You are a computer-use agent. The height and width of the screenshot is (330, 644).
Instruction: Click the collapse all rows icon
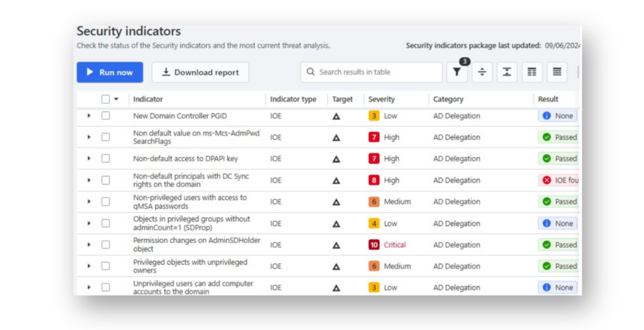(x=507, y=72)
